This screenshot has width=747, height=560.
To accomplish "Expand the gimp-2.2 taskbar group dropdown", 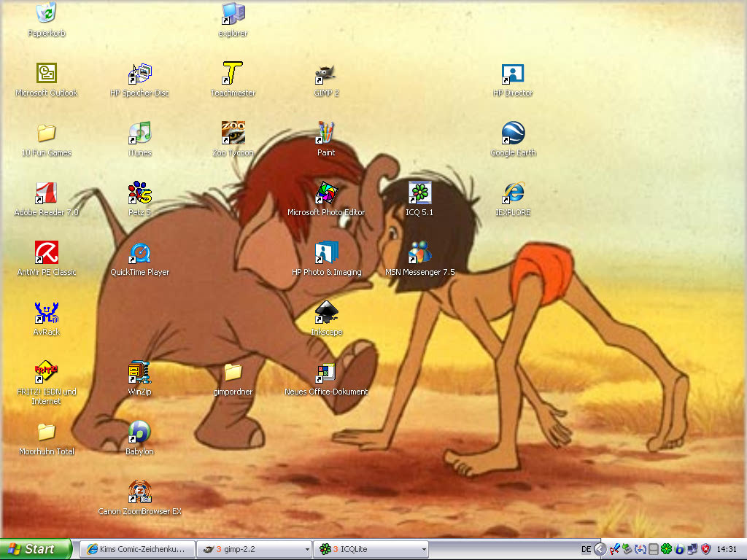I will [306, 549].
